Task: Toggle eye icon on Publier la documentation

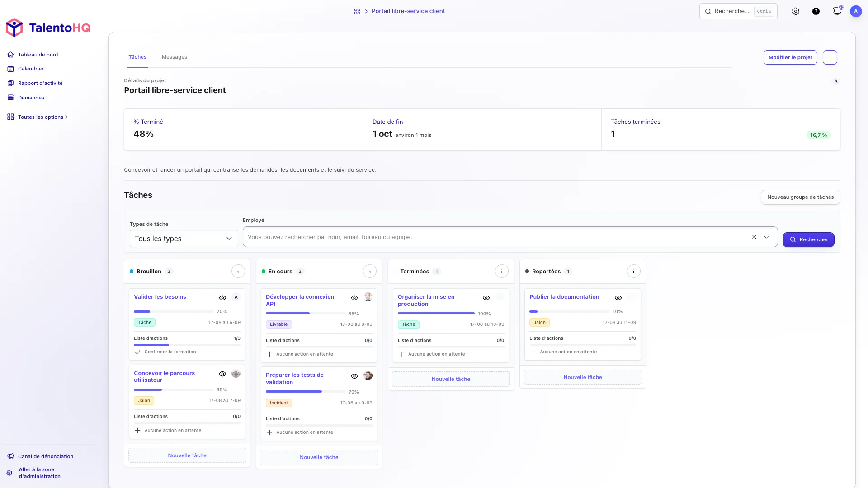Action: 618,298
